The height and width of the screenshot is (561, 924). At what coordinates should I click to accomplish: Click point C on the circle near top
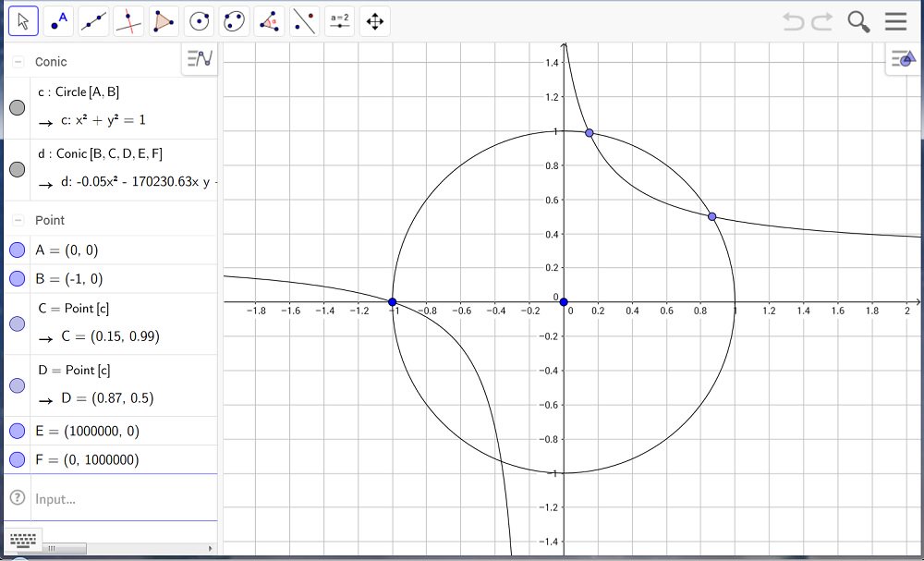click(x=590, y=133)
